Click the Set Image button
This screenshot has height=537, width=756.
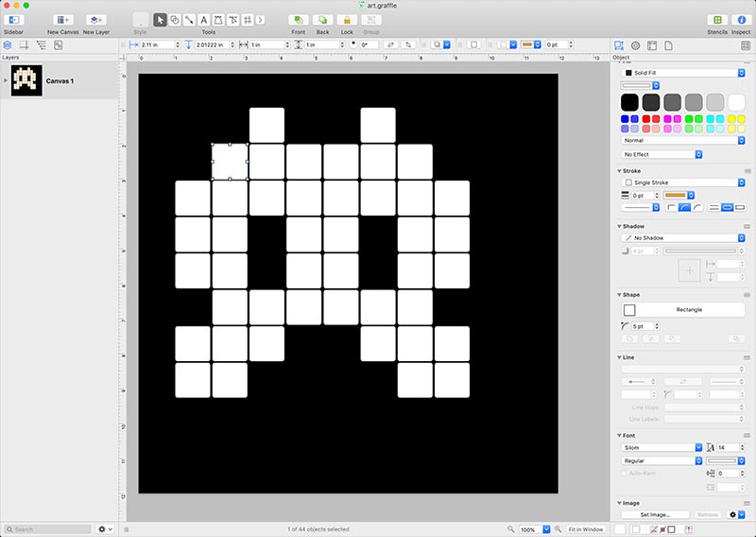(655, 515)
